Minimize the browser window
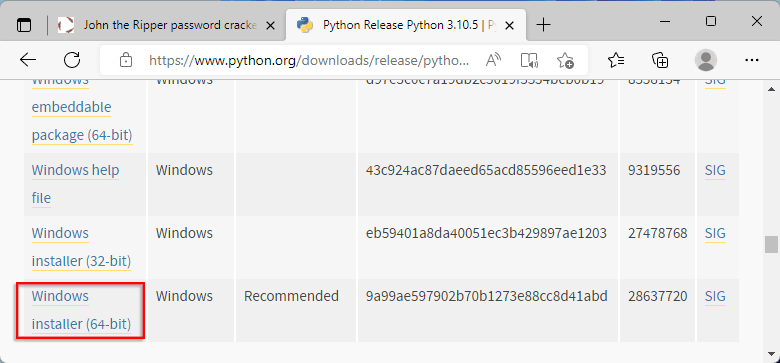Screen dimensions: 780x363 coord(665,21)
